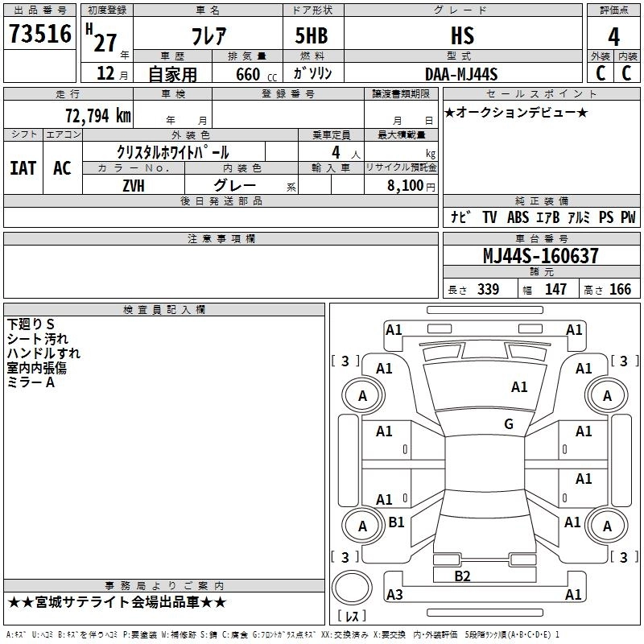This screenshot has width=644, height=644.
Task: Click the recycle deposit 8,100円
Action: click(411, 186)
